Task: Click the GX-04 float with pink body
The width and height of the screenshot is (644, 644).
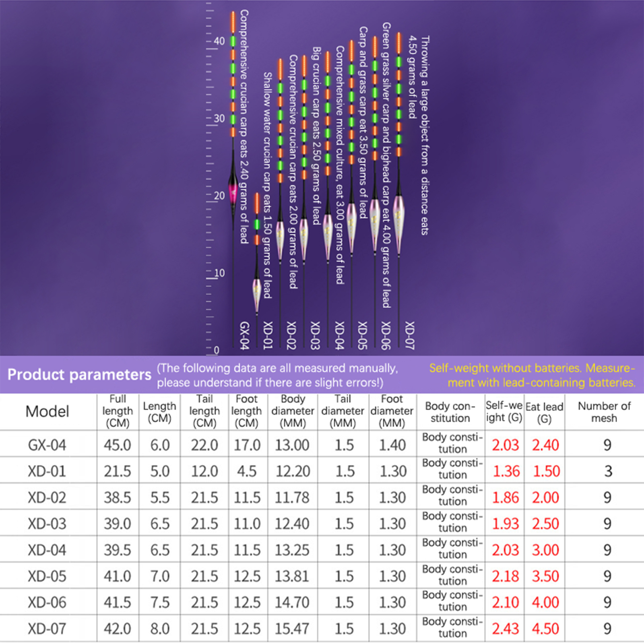Action: click(233, 189)
